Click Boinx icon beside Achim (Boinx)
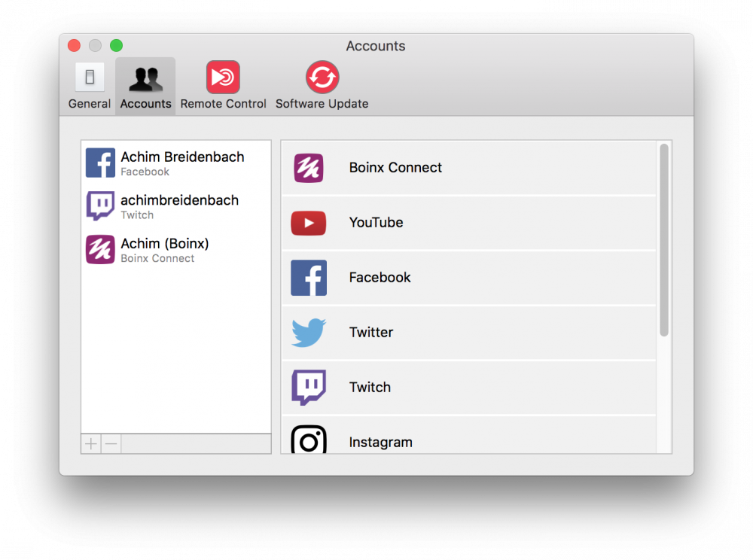Screen dimensions: 753x560 [x=100, y=249]
